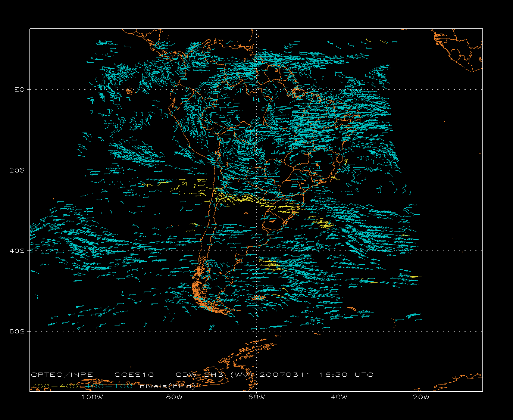The image size is (513, 420).
Task: Click the 20070311 date stamp
Action: tap(285, 375)
